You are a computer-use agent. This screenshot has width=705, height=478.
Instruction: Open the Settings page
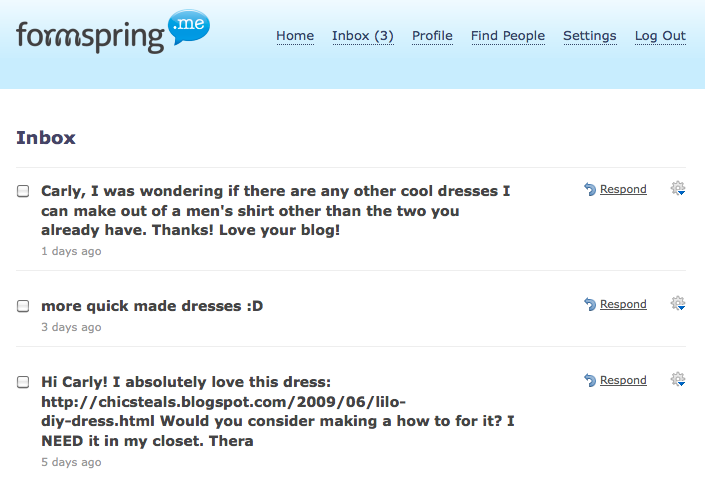[590, 36]
